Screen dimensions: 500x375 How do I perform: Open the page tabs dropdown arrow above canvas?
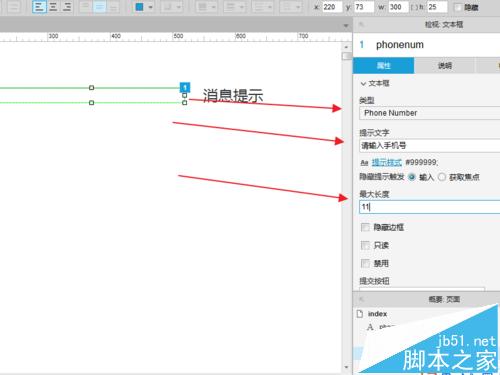coord(346,26)
